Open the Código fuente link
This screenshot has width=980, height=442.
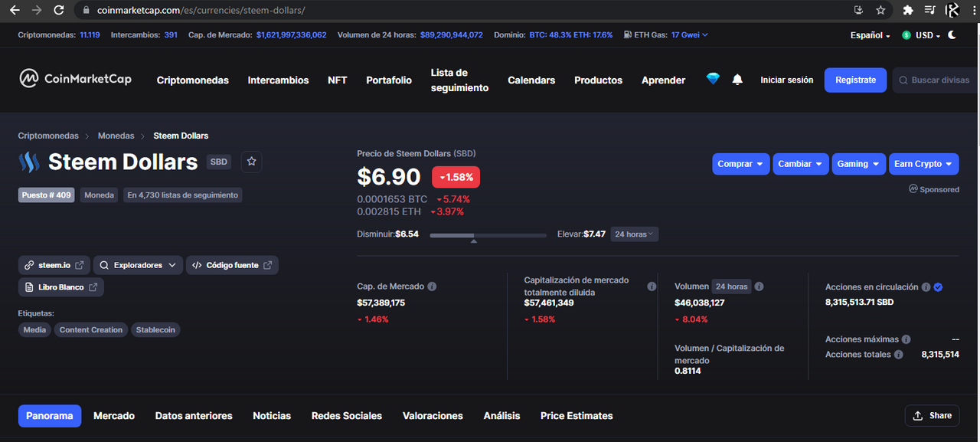pos(232,265)
